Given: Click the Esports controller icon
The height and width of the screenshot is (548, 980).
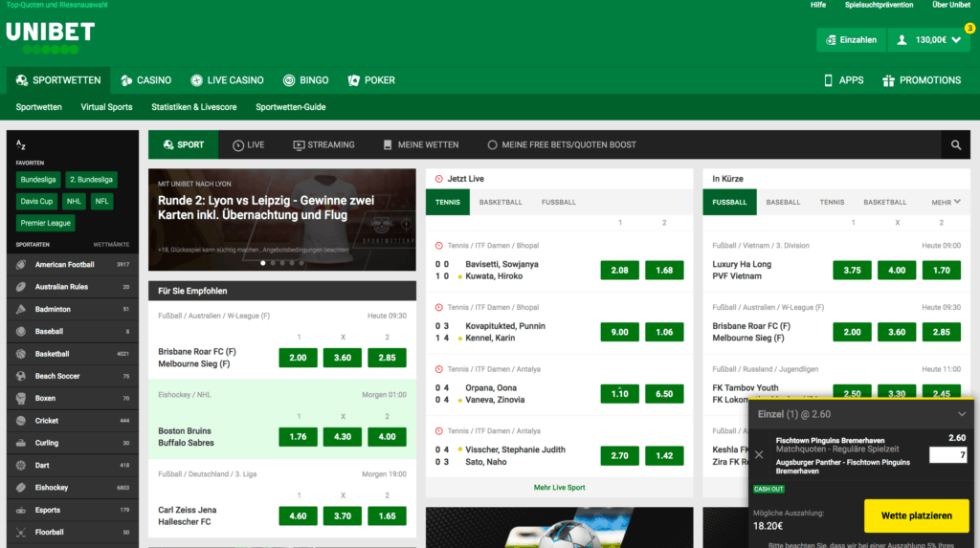Looking at the screenshot, I should pyautogui.click(x=21, y=510).
